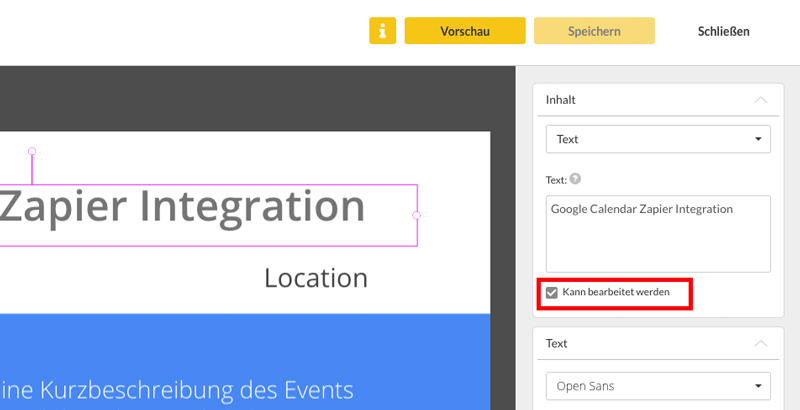The height and width of the screenshot is (410, 800).
Task: Click the Speichern button
Action: pos(594,31)
